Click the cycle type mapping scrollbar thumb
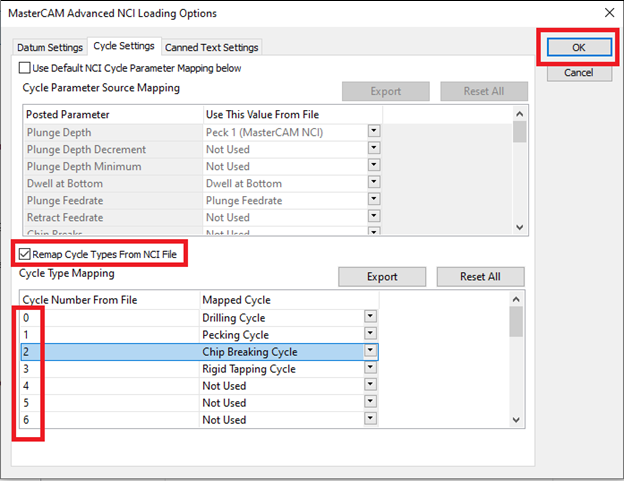 point(516,322)
